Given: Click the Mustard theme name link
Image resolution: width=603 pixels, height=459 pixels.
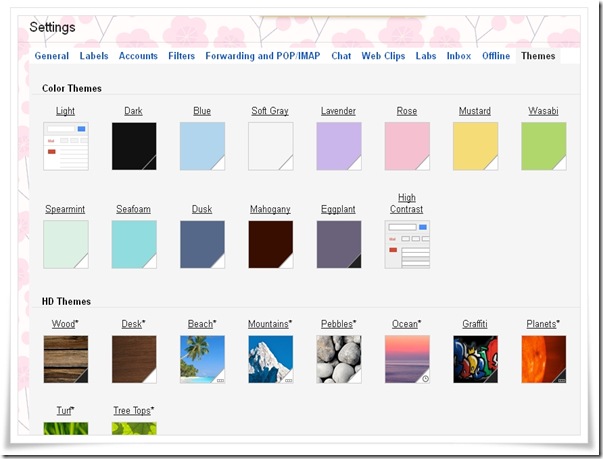Looking at the screenshot, I should click(x=475, y=111).
